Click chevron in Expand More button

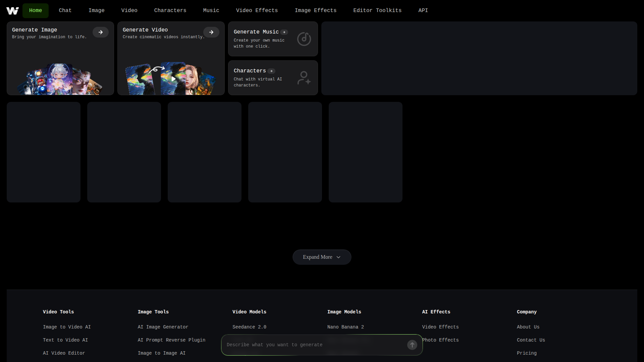point(338,257)
